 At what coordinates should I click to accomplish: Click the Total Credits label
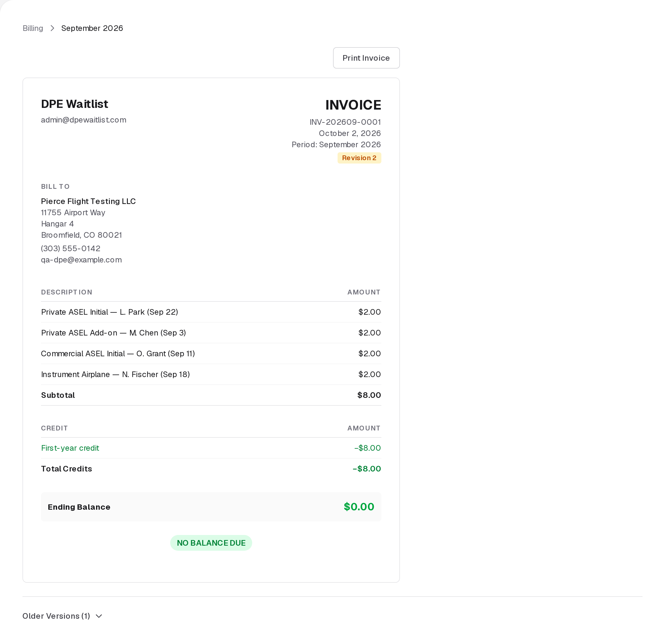67,469
